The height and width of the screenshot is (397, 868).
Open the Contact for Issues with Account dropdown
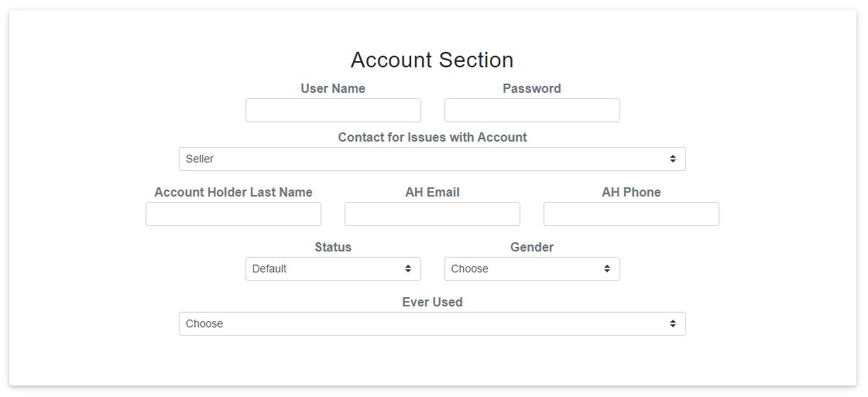tap(432, 159)
